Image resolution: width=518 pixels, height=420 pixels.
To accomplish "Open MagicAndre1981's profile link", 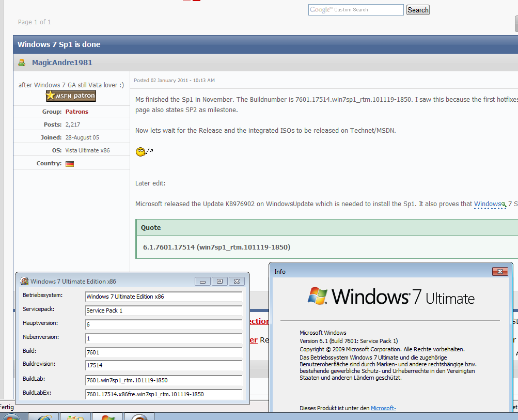I will coord(62,63).
